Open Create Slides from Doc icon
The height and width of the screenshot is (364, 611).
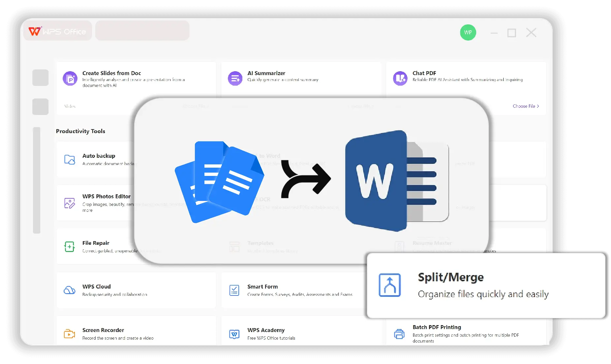click(x=70, y=78)
